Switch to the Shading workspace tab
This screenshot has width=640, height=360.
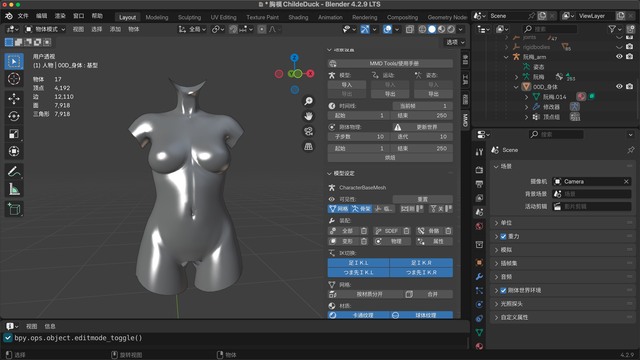[x=298, y=17]
